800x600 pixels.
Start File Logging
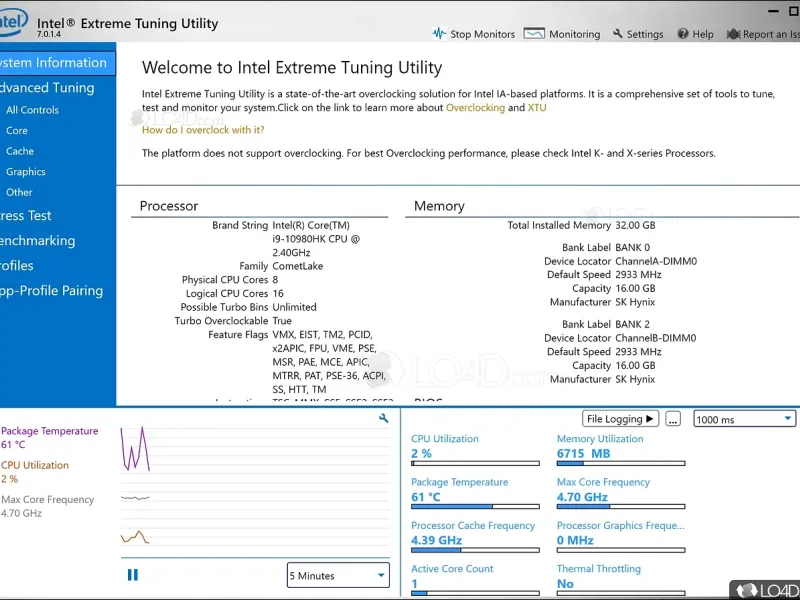coord(620,419)
